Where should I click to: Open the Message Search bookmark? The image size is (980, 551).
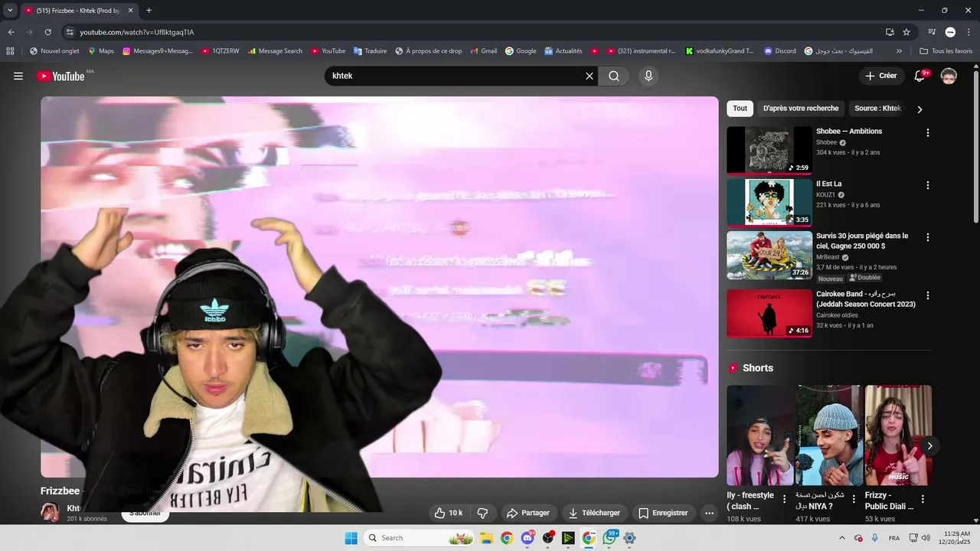coord(275,51)
